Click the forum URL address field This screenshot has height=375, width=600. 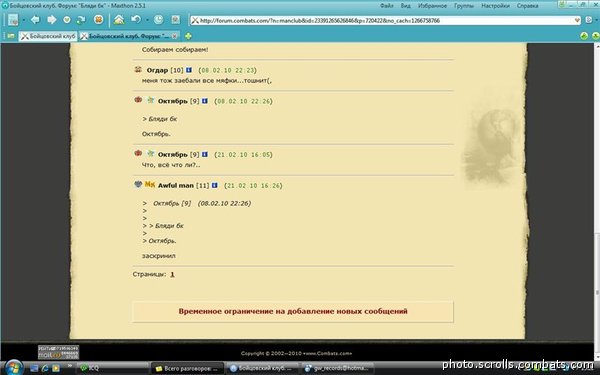click(383, 20)
